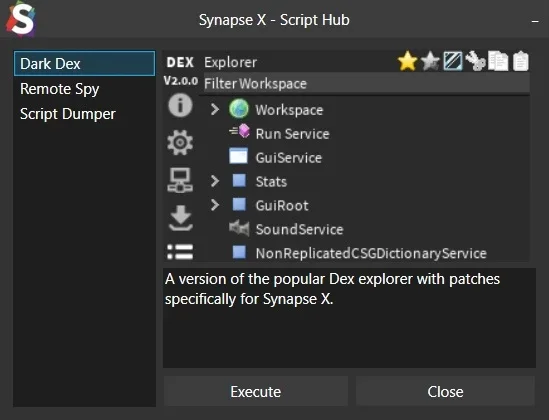
Task: Open Dex settings gear icon
Action: [x=180, y=142]
